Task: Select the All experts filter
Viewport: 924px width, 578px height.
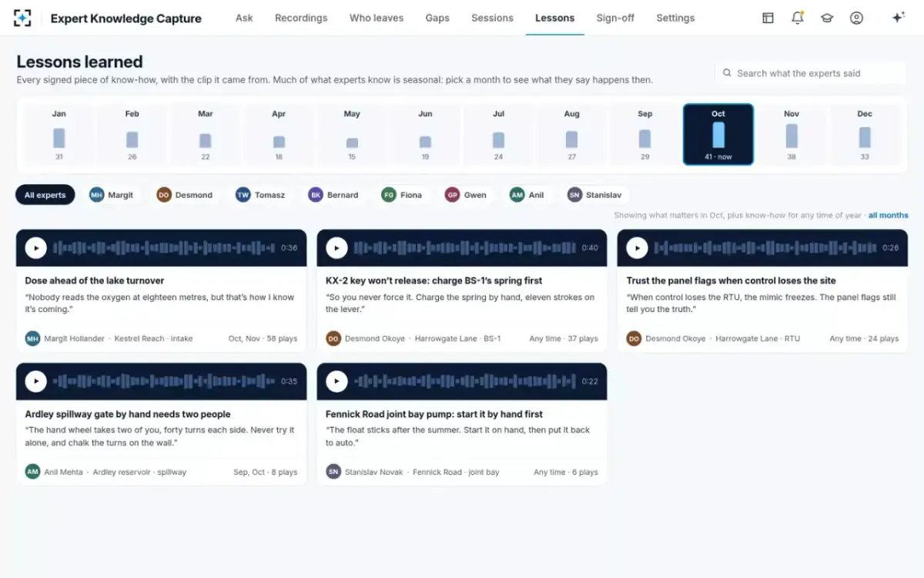Action: [45, 195]
